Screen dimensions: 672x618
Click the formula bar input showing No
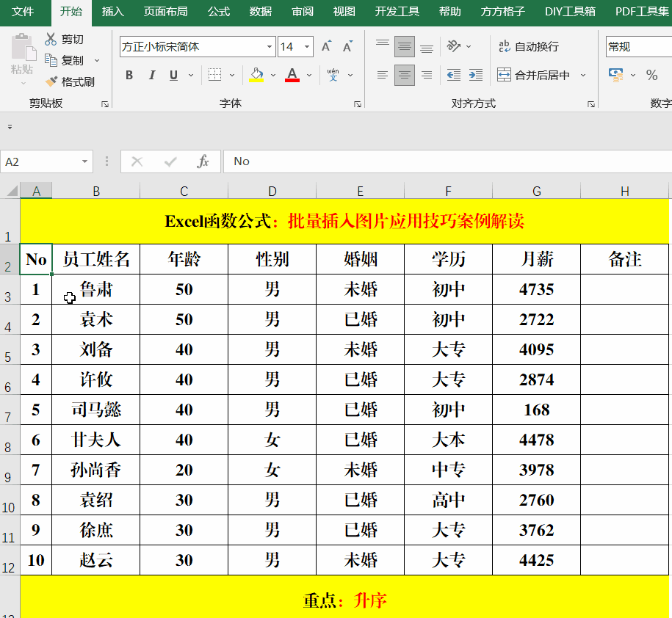(x=446, y=161)
